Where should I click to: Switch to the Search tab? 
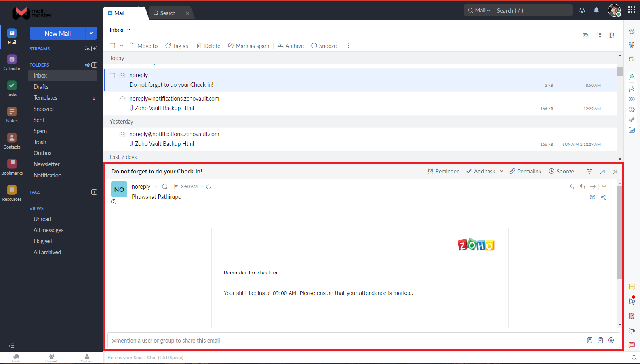(167, 13)
